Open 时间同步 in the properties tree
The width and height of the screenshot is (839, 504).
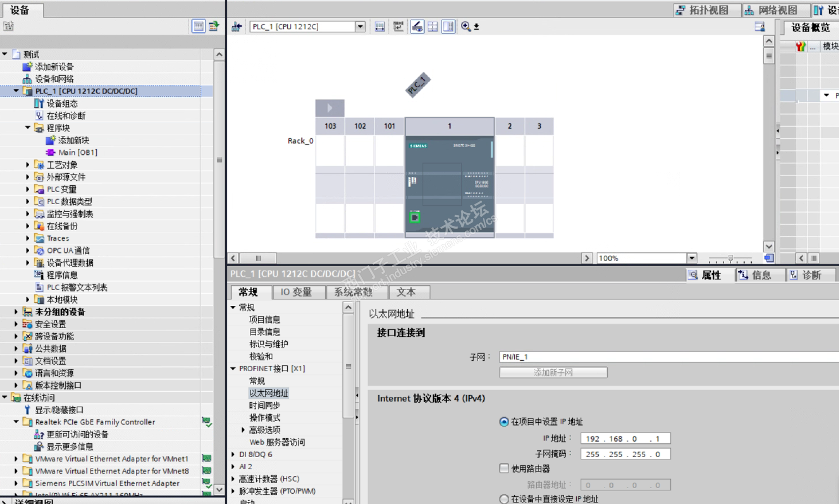click(264, 406)
